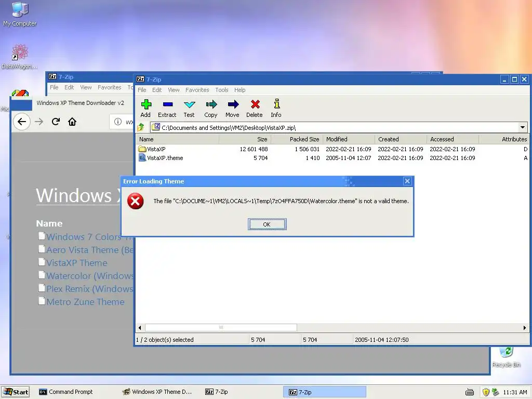Open the Watercolor theme link
The width and height of the screenshot is (532, 399).
pyautogui.click(x=90, y=276)
